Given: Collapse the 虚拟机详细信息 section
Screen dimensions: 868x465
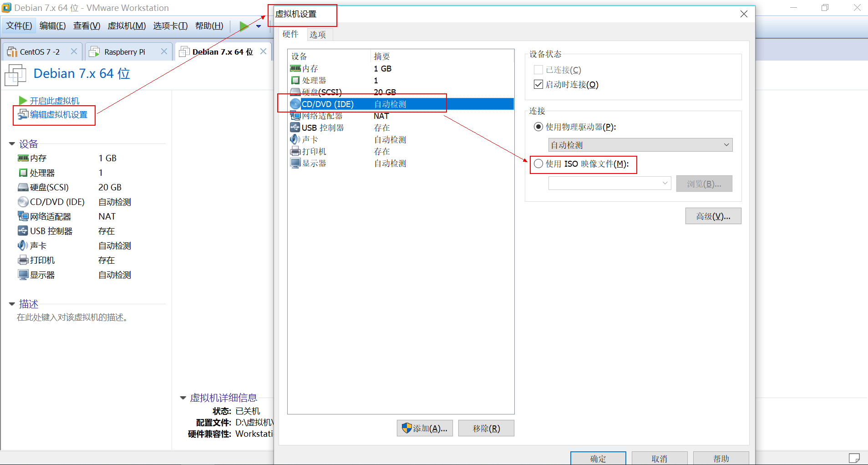Looking at the screenshot, I should [x=183, y=398].
